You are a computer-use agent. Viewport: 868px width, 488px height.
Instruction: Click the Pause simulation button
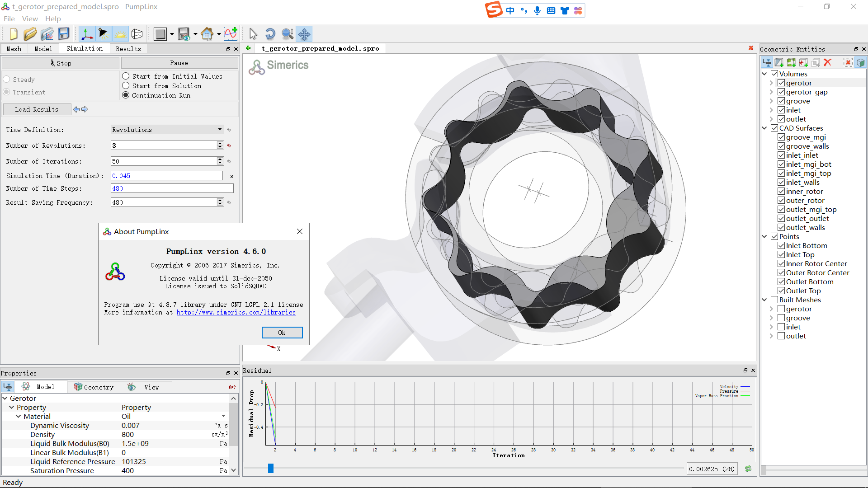coord(179,63)
